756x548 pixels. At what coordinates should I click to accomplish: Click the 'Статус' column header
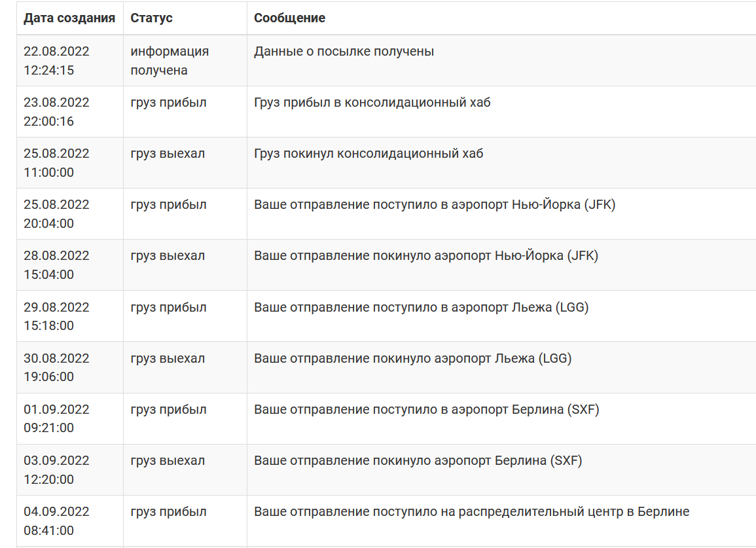point(151,18)
